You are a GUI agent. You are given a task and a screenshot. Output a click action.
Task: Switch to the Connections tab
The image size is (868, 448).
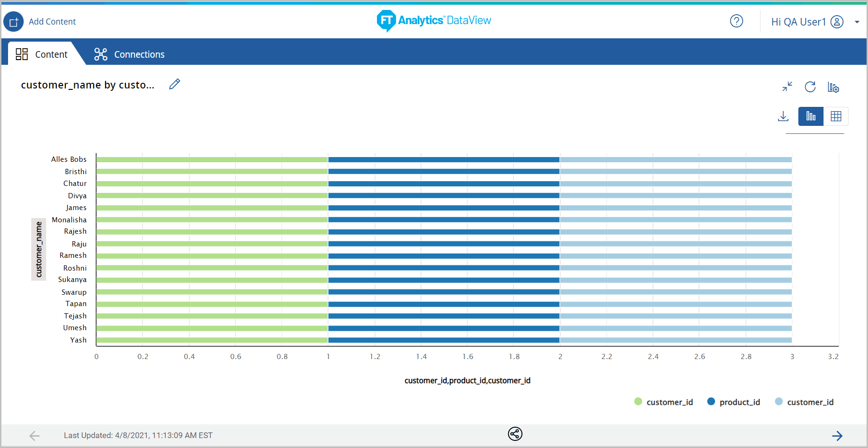point(129,54)
